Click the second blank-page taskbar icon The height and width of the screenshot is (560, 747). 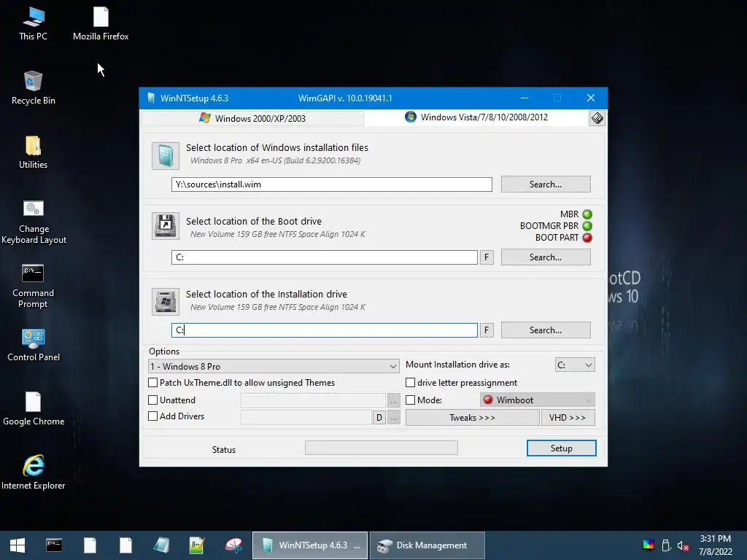click(125, 545)
